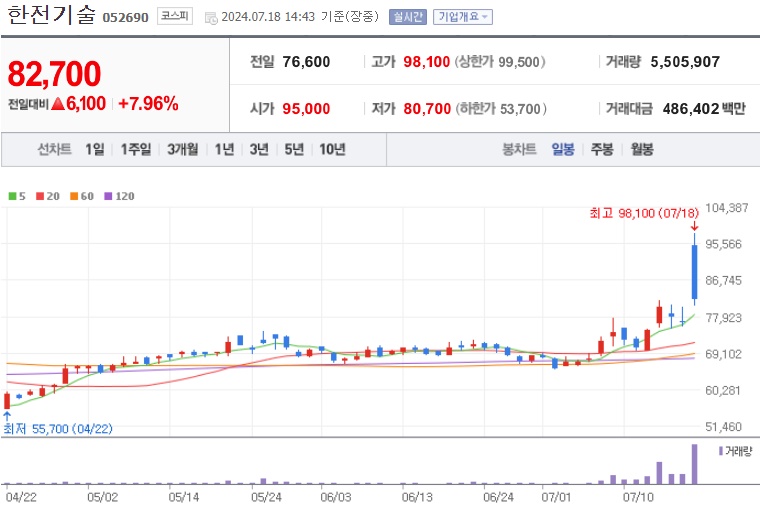
Task: Click the 2024.07.18 14:43 timestamp text
Action: (268, 17)
